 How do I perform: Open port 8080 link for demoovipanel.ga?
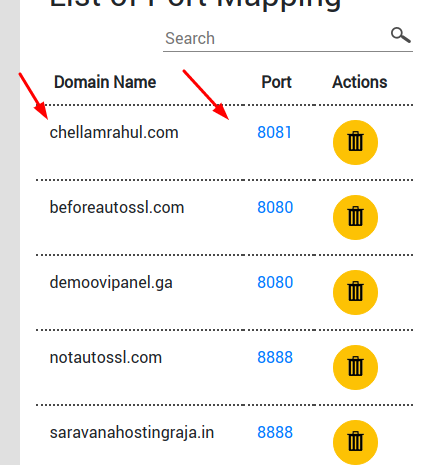coord(275,283)
